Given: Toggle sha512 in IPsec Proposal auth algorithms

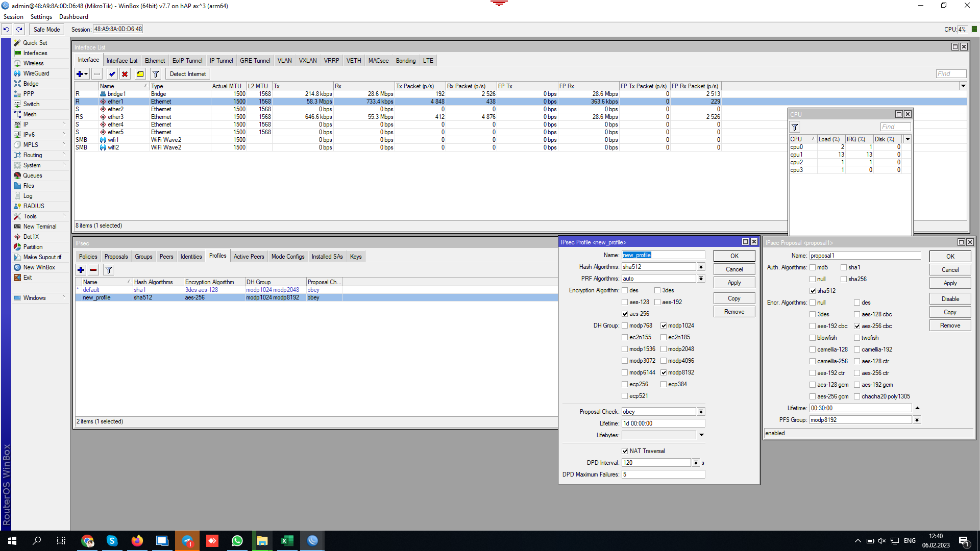Looking at the screenshot, I should point(813,291).
